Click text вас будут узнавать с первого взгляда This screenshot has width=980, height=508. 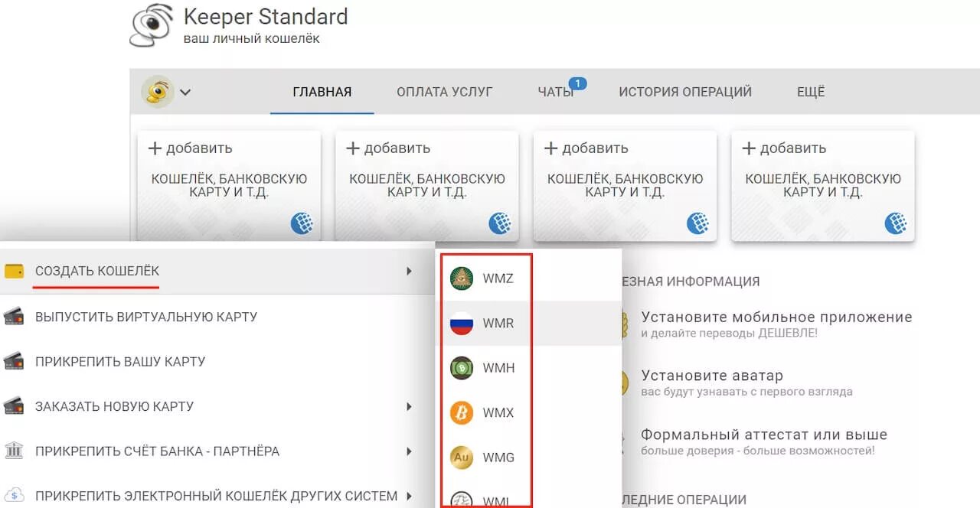(746, 392)
